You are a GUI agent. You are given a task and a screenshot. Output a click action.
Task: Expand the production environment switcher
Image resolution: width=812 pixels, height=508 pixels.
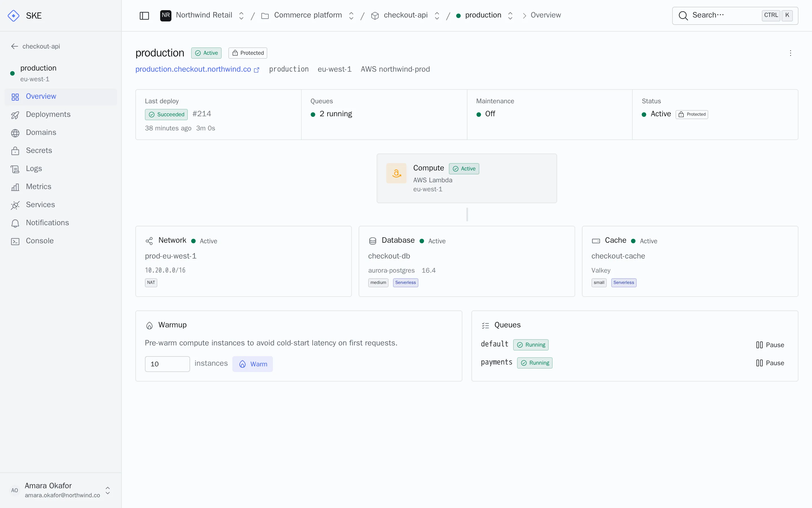coord(510,16)
